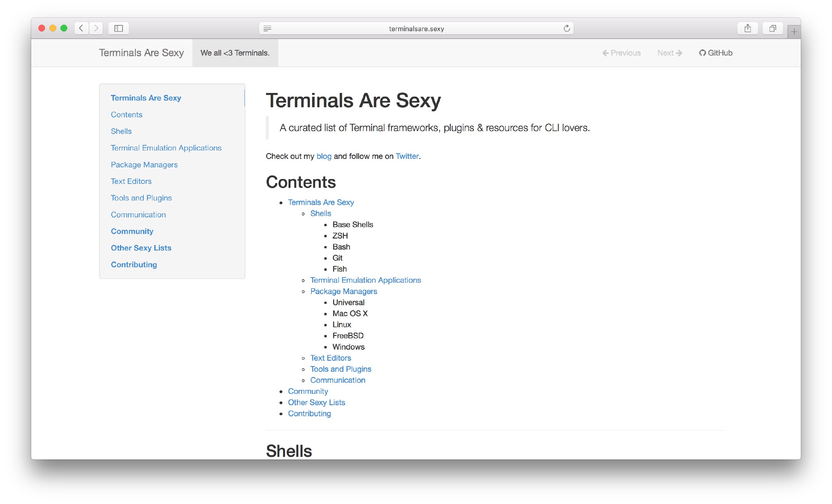Click 'Terminal Emulation Applications' in contents list

tap(365, 280)
